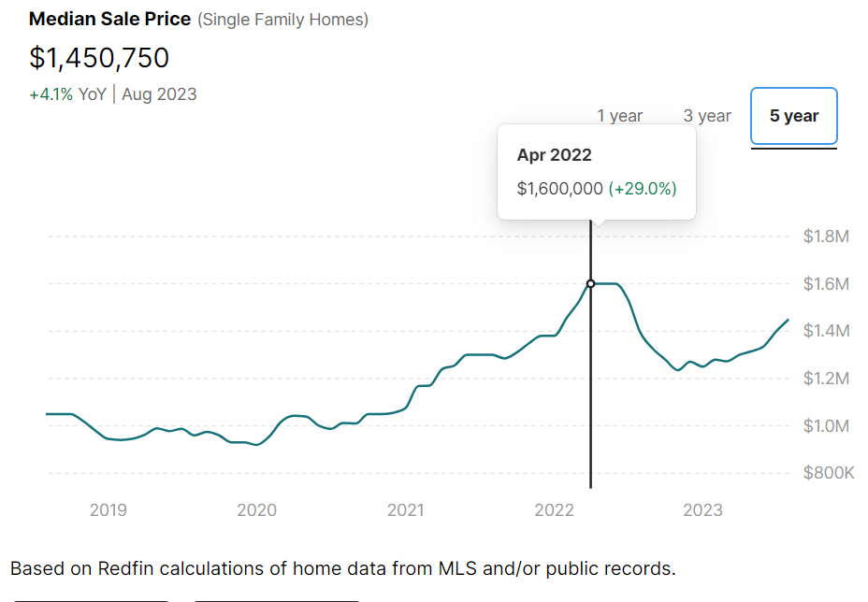The height and width of the screenshot is (602, 868).
Task: Click the 2019 x-axis label
Action: point(108,510)
